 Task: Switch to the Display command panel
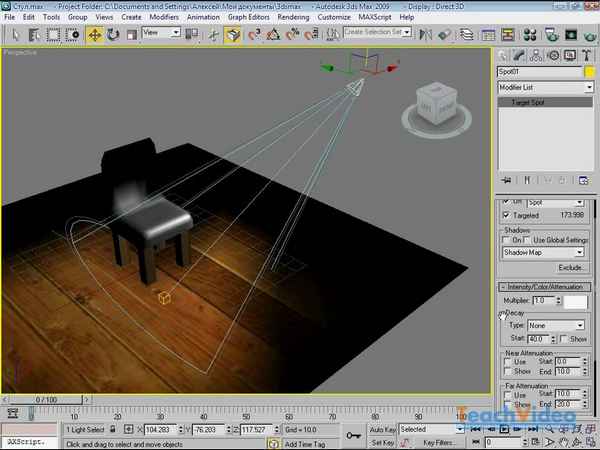(568, 55)
